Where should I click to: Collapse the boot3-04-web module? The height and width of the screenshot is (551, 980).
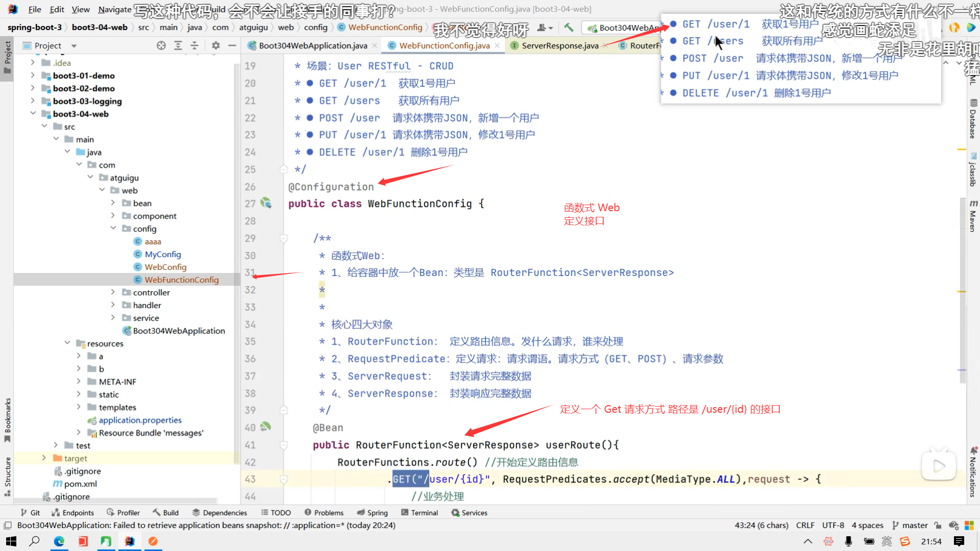click(x=33, y=114)
